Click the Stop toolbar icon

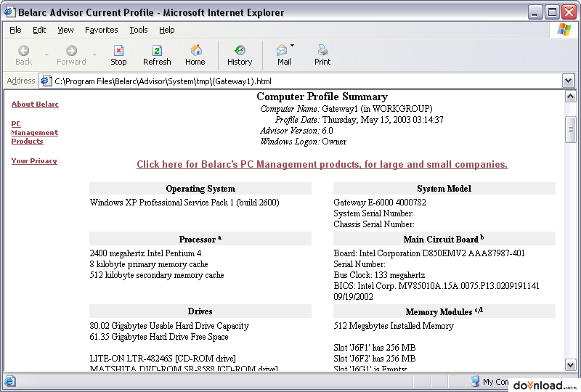click(x=118, y=50)
